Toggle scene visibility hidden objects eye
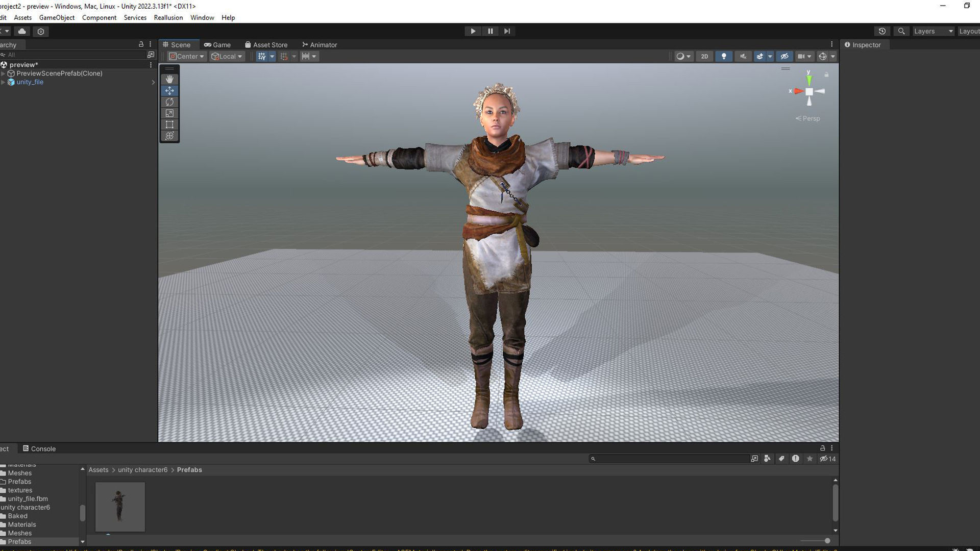This screenshot has height=551, width=980. click(785, 57)
